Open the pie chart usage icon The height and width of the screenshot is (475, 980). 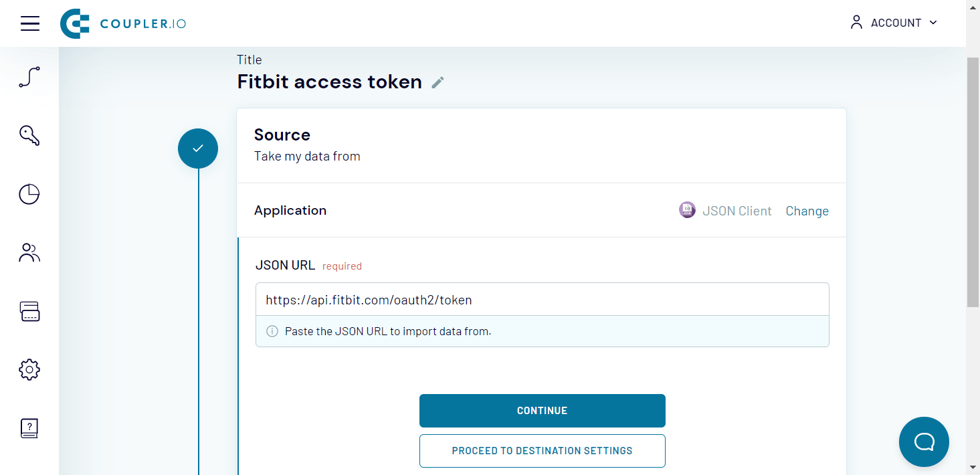pos(29,194)
